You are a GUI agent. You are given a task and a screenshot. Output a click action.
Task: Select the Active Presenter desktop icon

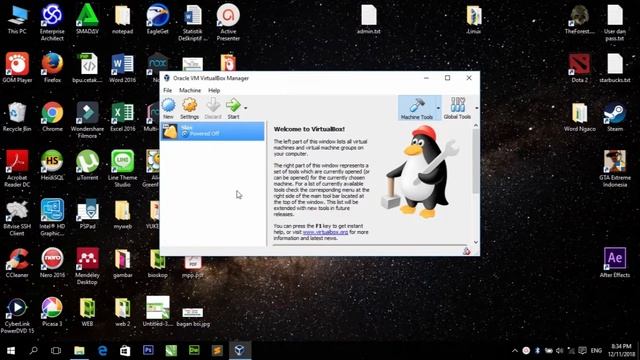(228, 22)
